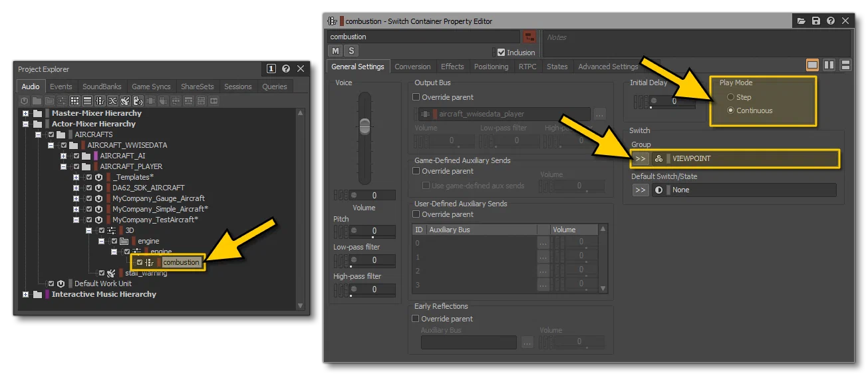Click the save icon in the Property Editor title bar
Image resolution: width=868 pixels, height=376 pixels.
816,21
